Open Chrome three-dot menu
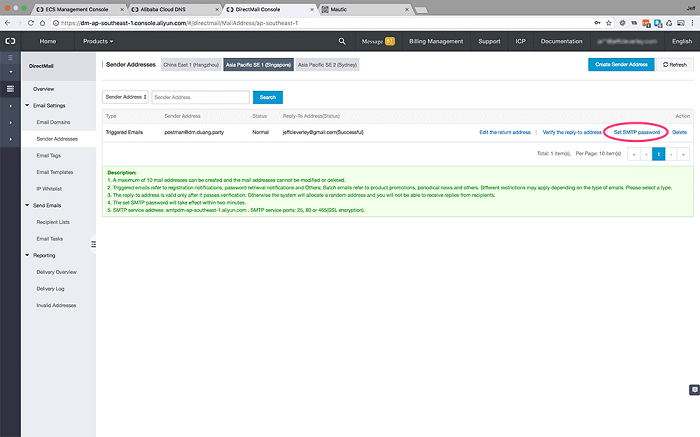Viewport: 700px width, 437px height. point(692,23)
